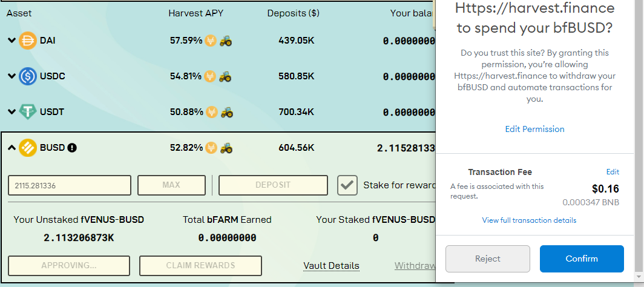
Task: Click the USDC coin icon
Action: [x=28, y=76]
